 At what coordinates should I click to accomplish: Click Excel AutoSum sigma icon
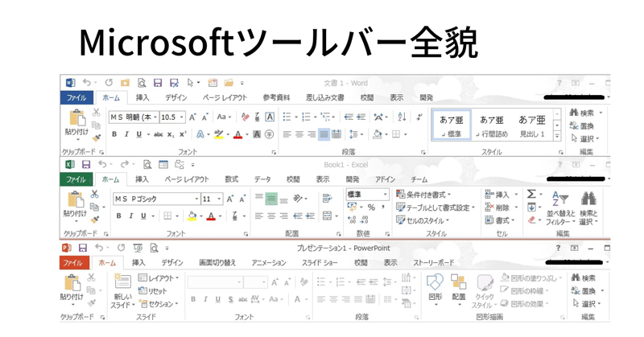pyautogui.click(x=531, y=194)
